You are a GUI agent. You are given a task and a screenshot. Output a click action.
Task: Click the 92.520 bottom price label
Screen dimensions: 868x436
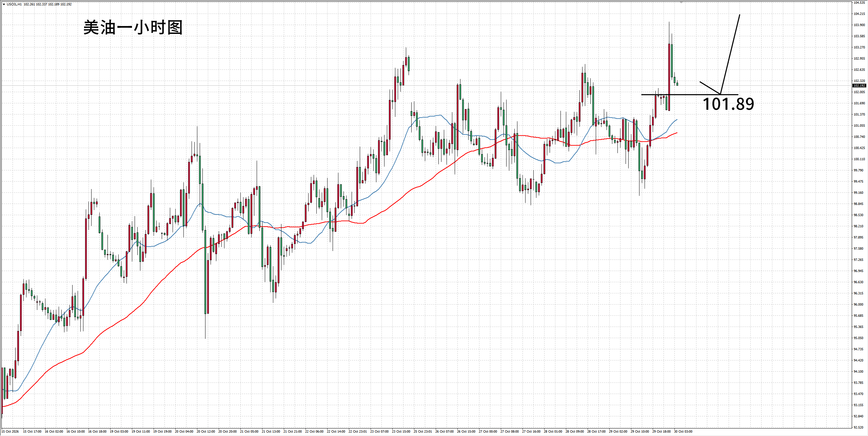coord(859,428)
